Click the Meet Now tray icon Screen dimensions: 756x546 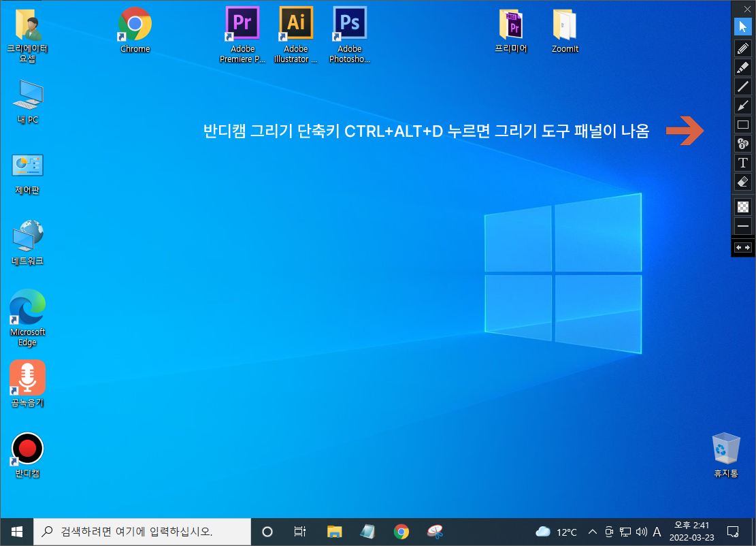pos(609,532)
